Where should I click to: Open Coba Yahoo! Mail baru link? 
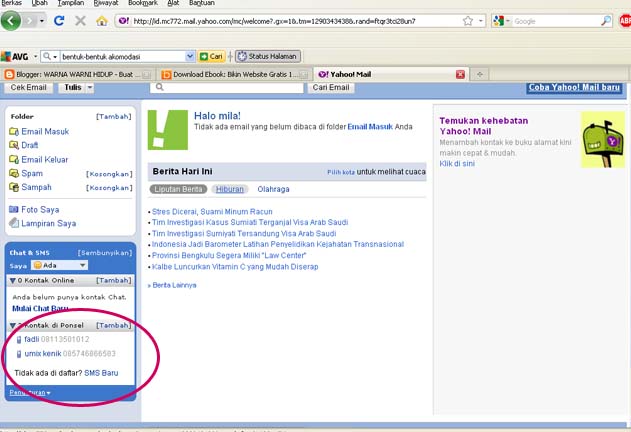click(x=574, y=87)
